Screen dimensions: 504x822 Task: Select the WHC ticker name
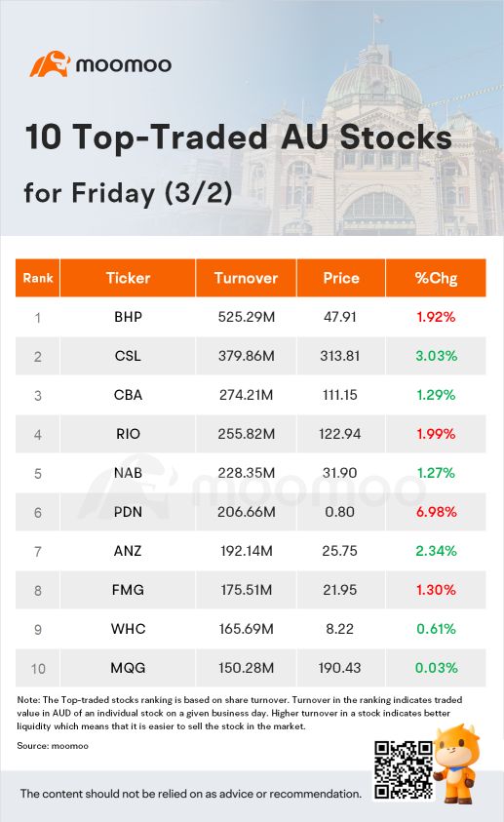pos(128,629)
